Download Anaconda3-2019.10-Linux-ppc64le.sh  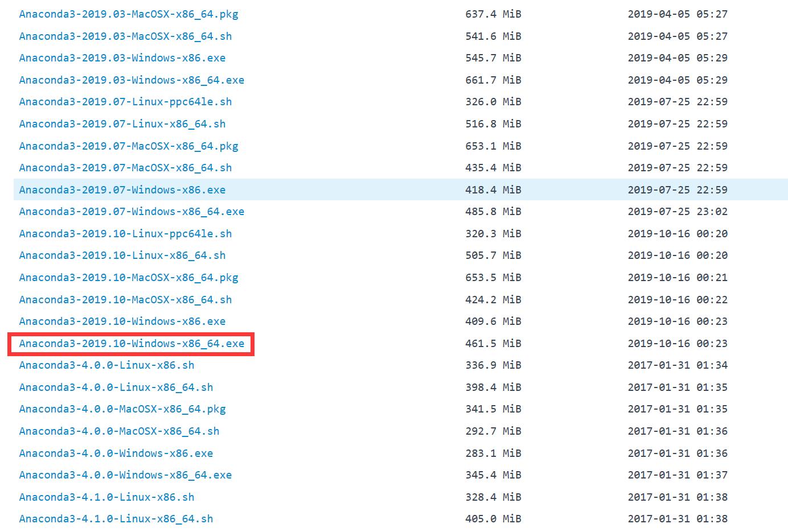pyautogui.click(x=125, y=233)
